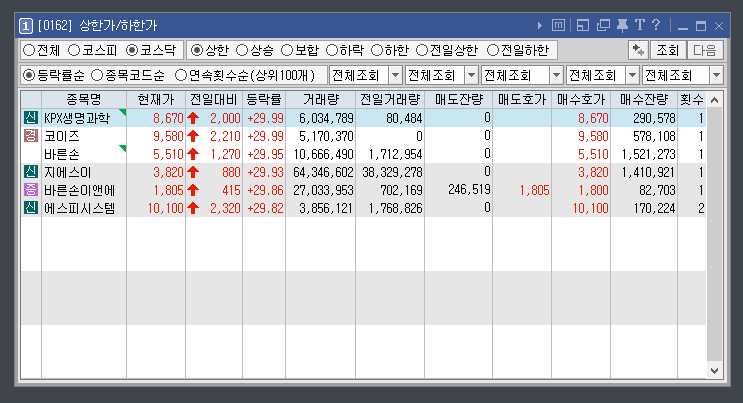
Task: Click the window number 1 icon in title bar
Action: click(26, 25)
